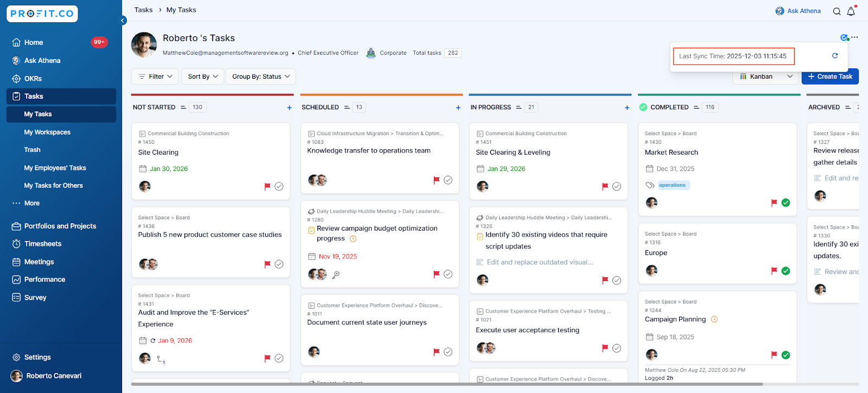Click Tasks breadcrumb link

pyautogui.click(x=144, y=10)
